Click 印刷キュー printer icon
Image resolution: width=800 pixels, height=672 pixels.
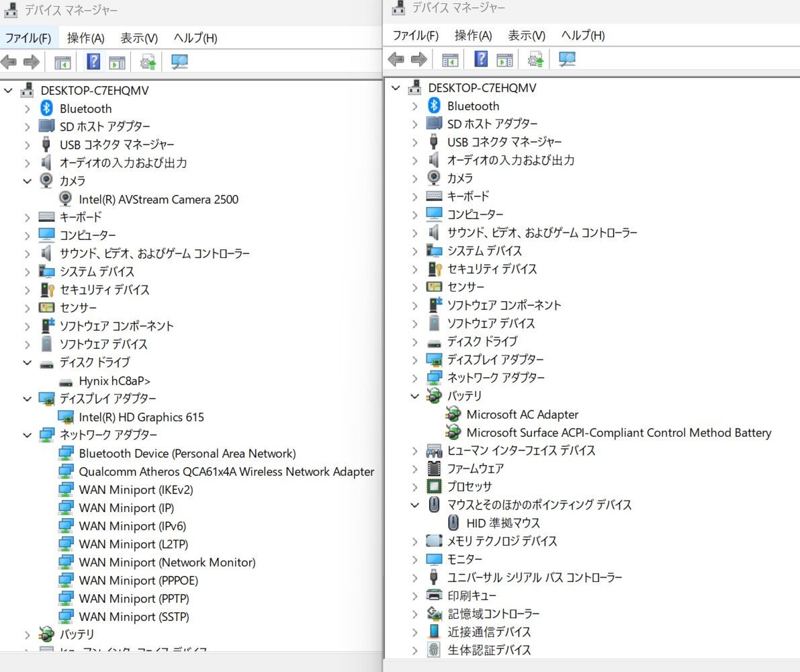[x=434, y=595]
